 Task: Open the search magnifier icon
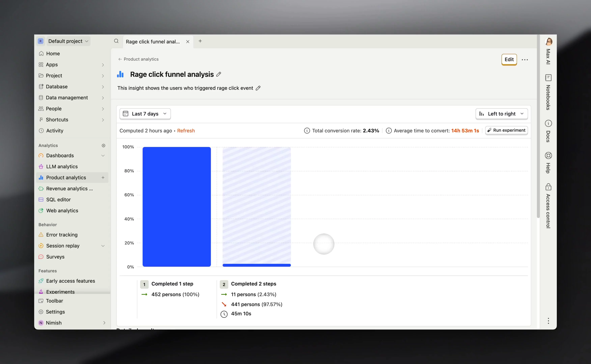[116, 41]
